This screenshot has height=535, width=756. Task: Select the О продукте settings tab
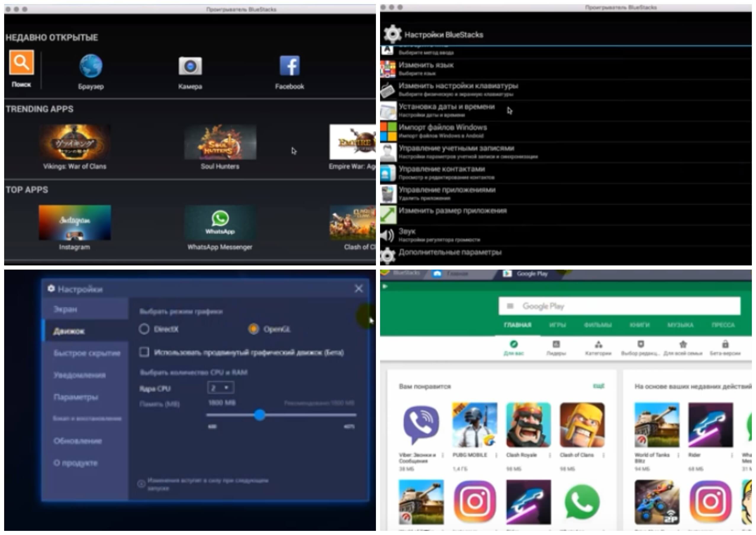(x=85, y=462)
